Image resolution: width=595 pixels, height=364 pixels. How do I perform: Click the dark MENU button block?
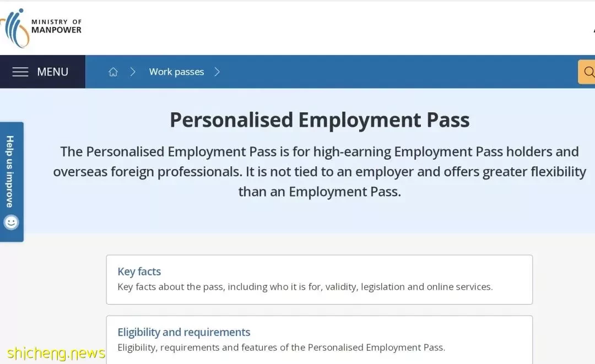click(x=42, y=72)
